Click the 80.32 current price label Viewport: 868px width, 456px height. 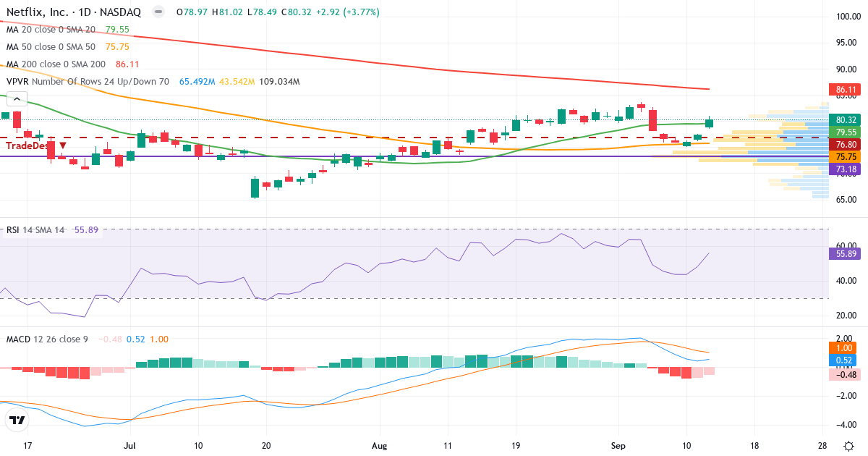[846, 120]
